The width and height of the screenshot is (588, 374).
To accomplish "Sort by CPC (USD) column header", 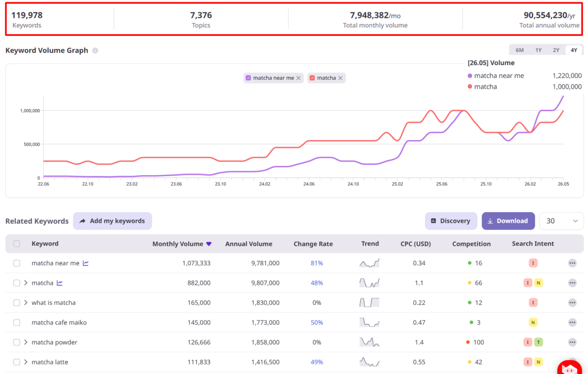I will [415, 244].
